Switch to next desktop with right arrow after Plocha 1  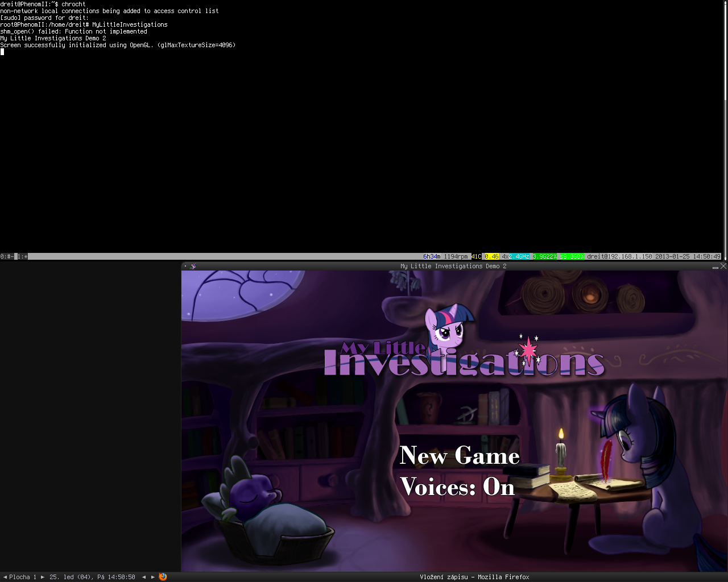coord(43,577)
